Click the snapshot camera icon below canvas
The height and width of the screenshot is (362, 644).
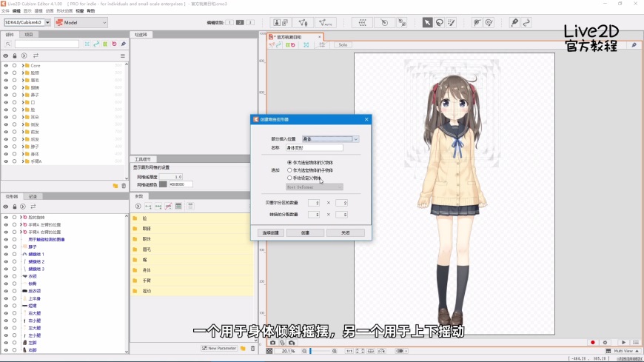pyautogui.click(x=272, y=343)
